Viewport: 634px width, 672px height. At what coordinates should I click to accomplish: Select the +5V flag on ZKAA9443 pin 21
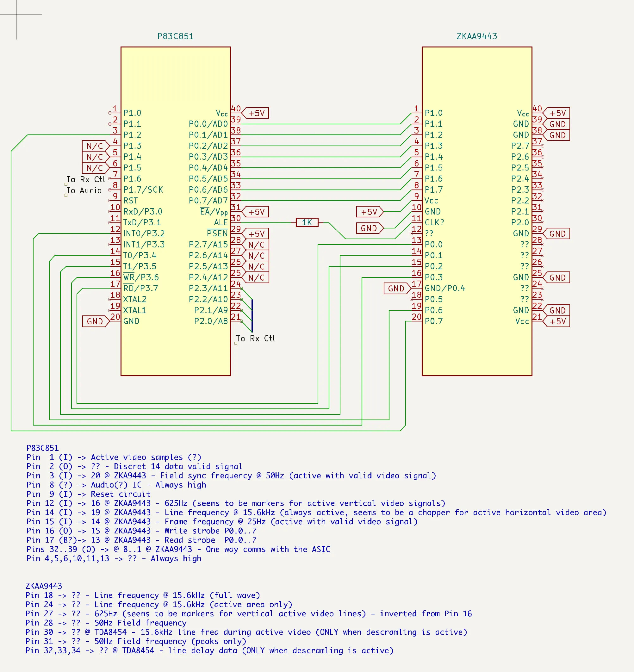coord(557,321)
